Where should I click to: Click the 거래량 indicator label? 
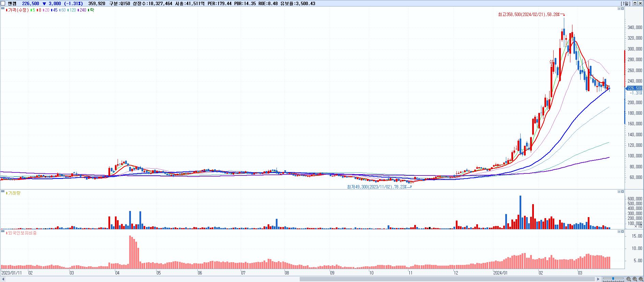(14, 193)
